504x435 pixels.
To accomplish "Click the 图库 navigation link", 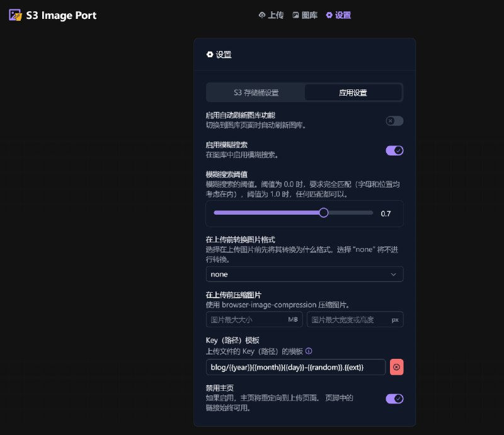I will 309,15.
